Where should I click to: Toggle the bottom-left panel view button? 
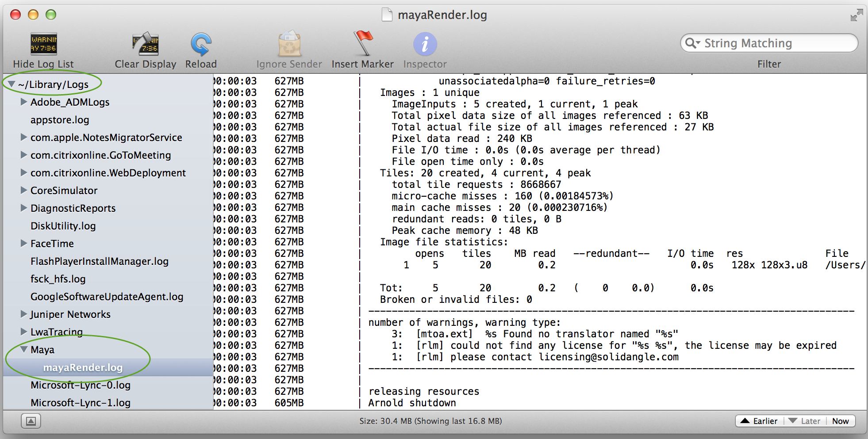tap(31, 421)
